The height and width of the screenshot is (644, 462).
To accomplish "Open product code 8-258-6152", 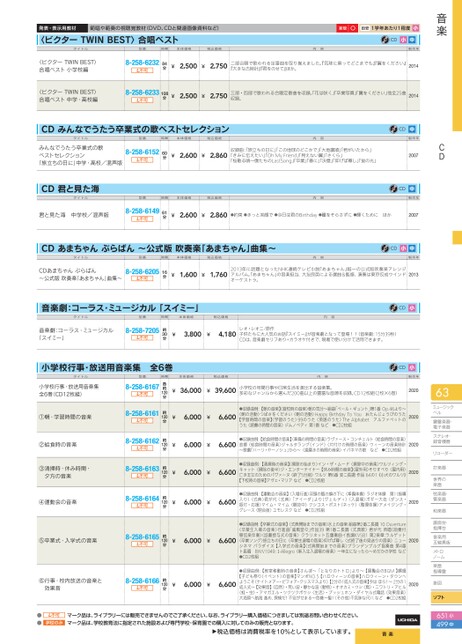I will click(142, 152).
